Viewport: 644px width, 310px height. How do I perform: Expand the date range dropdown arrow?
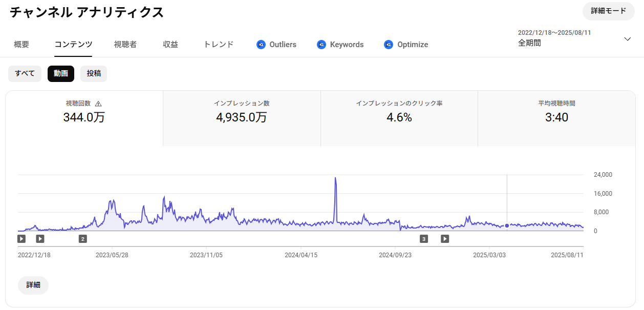tap(628, 39)
